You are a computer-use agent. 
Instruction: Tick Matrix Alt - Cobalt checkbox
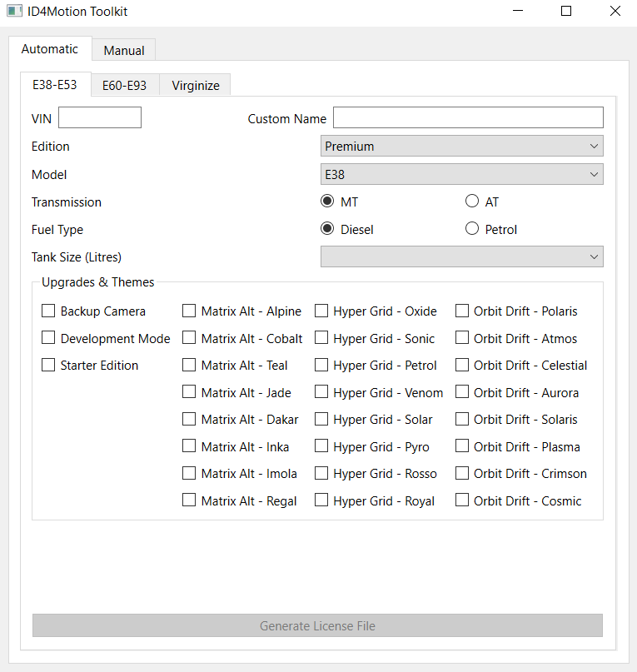point(189,338)
